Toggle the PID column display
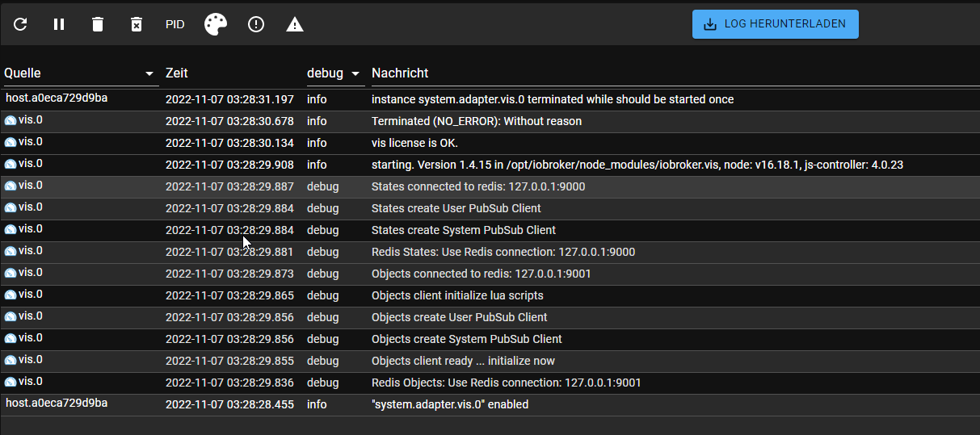Image resolution: width=980 pixels, height=435 pixels. [x=175, y=24]
